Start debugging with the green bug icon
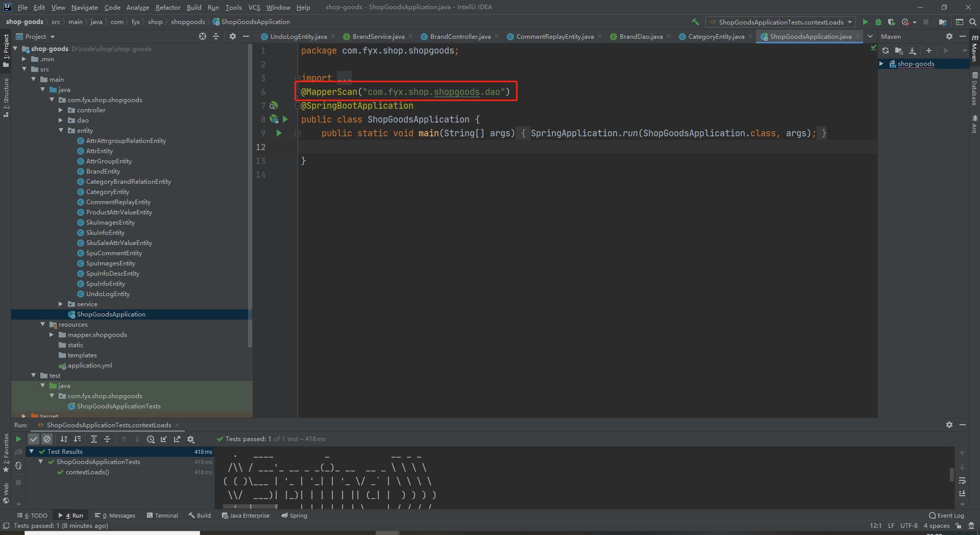980x535 pixels. [x=878, y=22]
